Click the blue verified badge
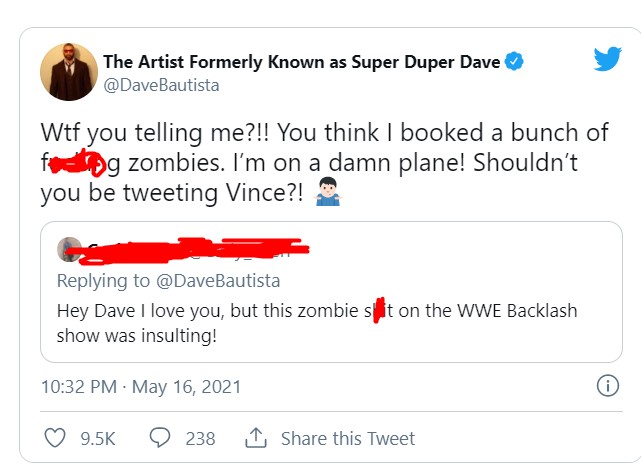The height and width of the screenshot is (475, 641). 515,62
